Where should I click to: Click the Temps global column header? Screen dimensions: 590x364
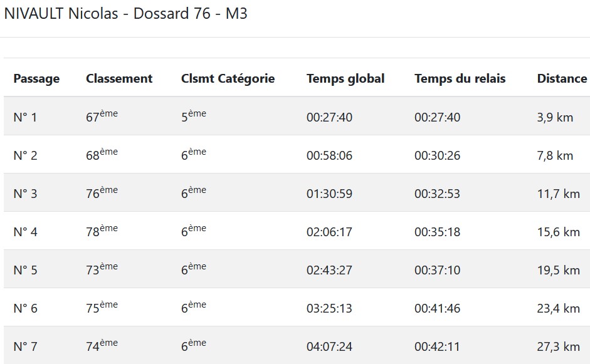[x=345, y=78]
